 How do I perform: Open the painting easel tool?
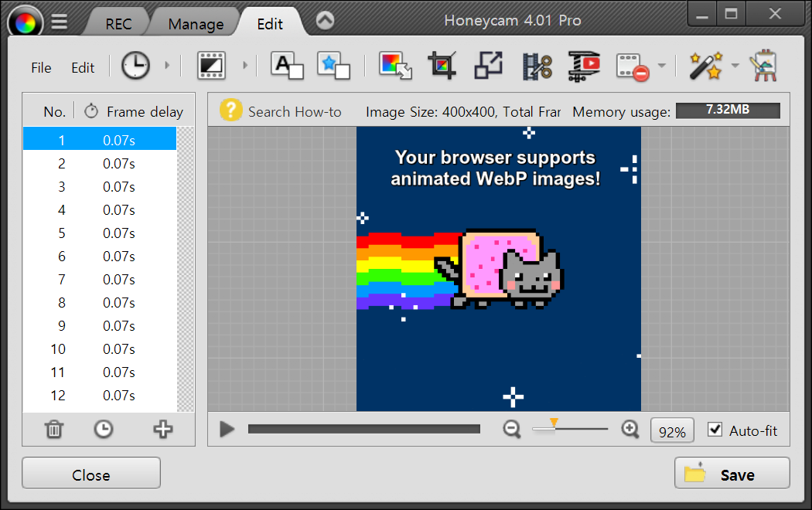tap(764, 66)
